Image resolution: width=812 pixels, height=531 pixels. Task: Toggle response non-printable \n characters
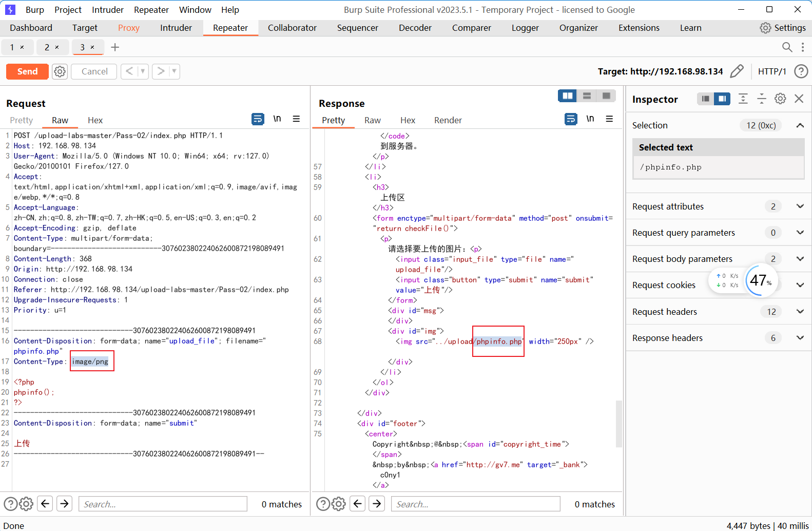(x=590, y=119)
